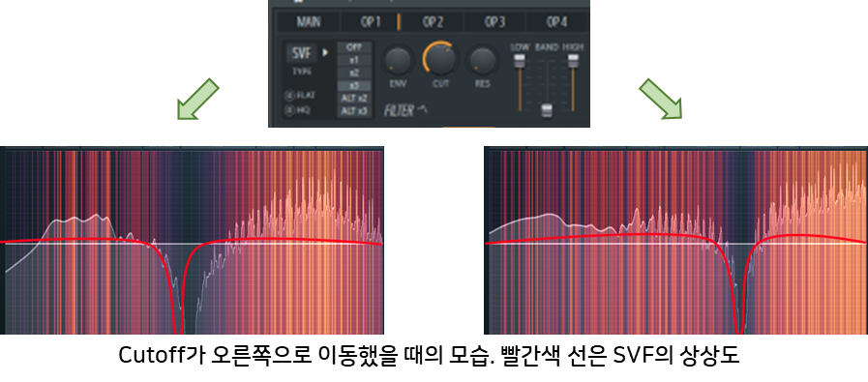Click the RES resonance knob
Image resolution: width=868 pixels, height=382 pixels.
coord(482,60)
